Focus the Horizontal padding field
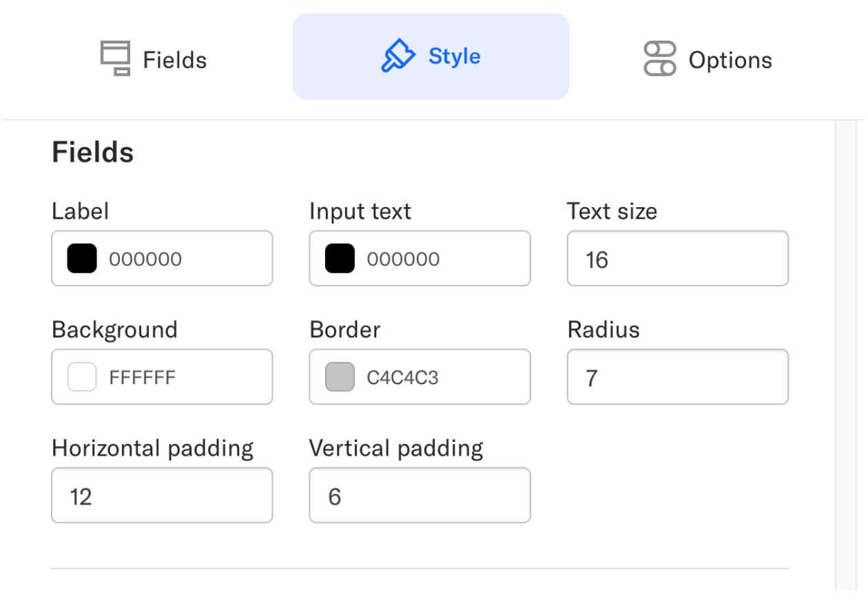Screen dimensions: 868x603 pyautogui.click(x=162, y=495)
